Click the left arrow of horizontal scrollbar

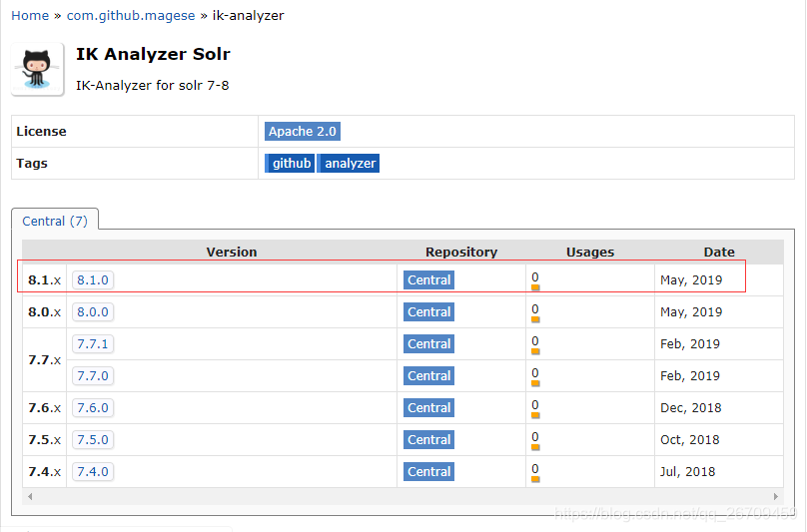(30, 496)
